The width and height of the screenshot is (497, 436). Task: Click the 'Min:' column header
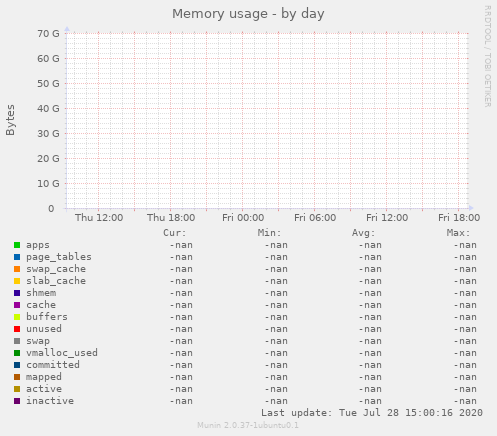(269, 233)
